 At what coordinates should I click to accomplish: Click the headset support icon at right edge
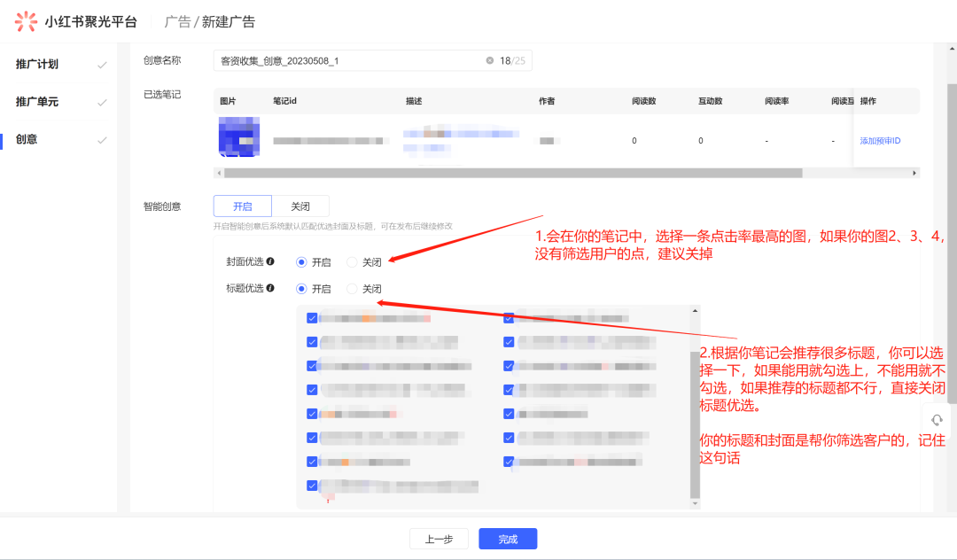click(937, 420)
